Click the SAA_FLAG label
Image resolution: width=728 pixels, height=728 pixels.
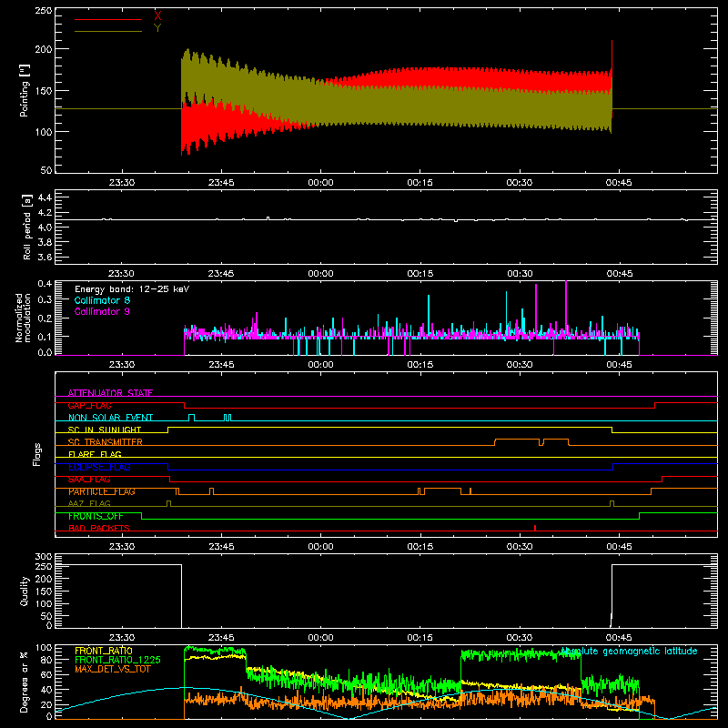pyautogui.click(x=89, y=480)
